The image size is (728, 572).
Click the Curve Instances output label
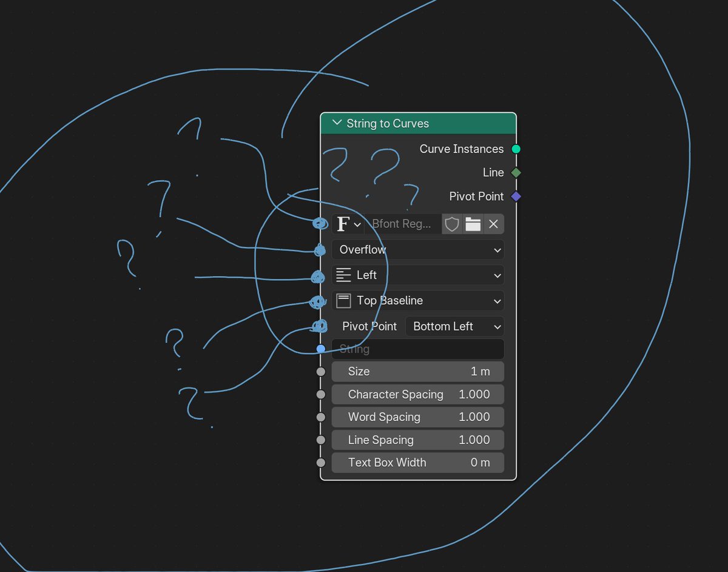pyautogui.click(x=462, y=149)
